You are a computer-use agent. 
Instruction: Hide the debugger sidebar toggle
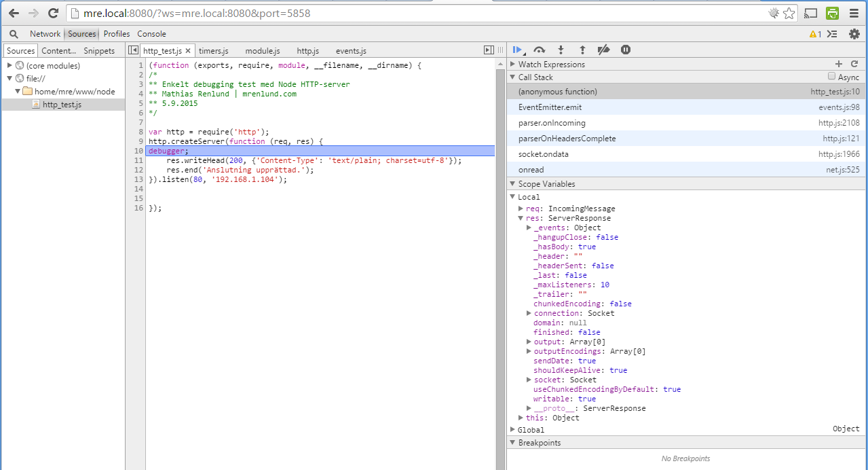point(489,50)
